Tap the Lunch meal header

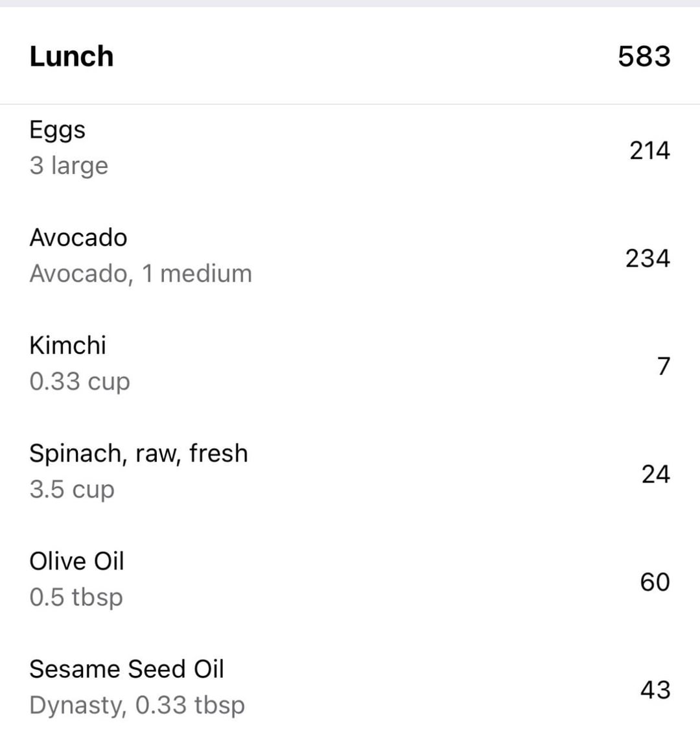pyautogui.click(x=71, y=56)
